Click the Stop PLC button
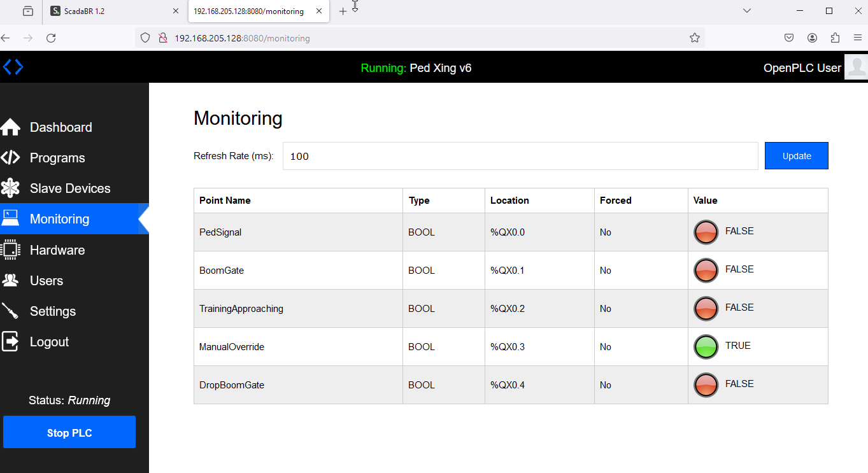The width and height of the screenshot is (868, 473). click(x=69, y=432)
